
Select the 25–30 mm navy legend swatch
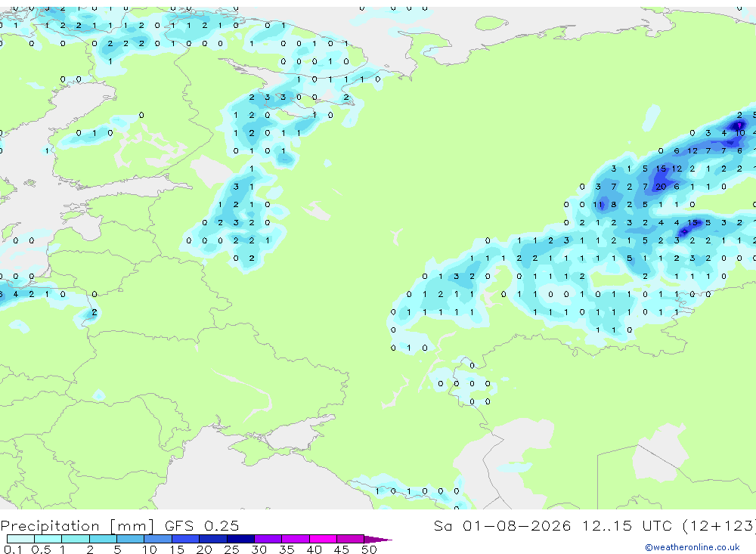pyautogui.click(x=240, y=539)
